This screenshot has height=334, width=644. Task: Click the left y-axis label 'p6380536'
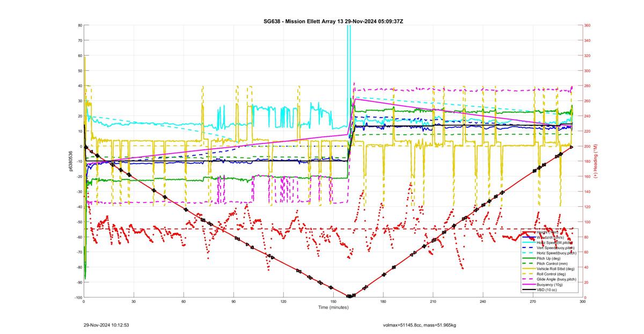tap(70, 161)
